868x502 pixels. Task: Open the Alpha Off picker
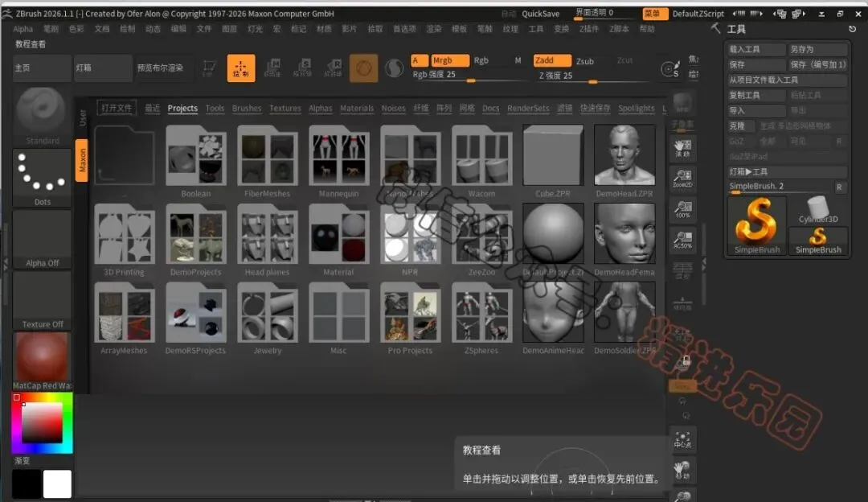pos(42,240)
